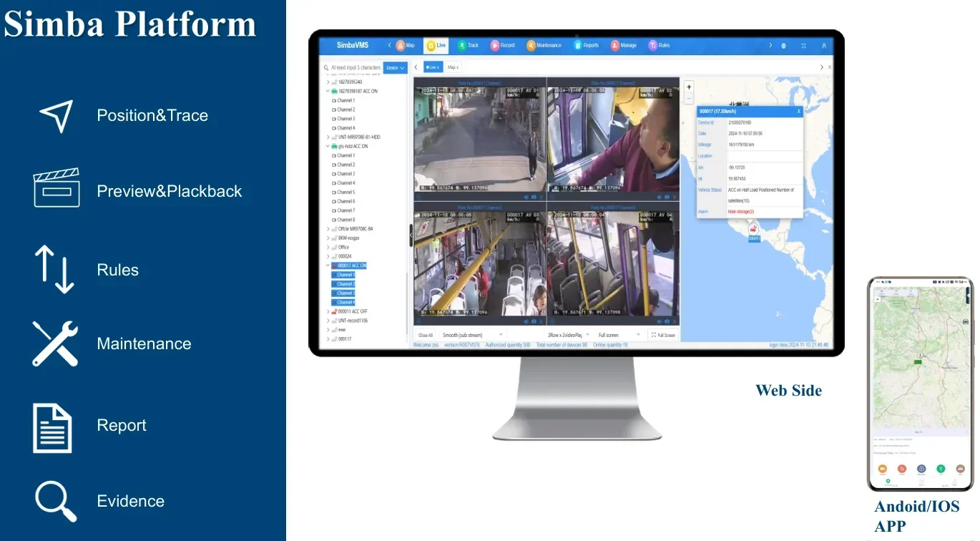Image resolution: width=980 pixels, height=541 pixels.
Task: Take snapshot of Channel4 video tile
Action: [667, 321]
